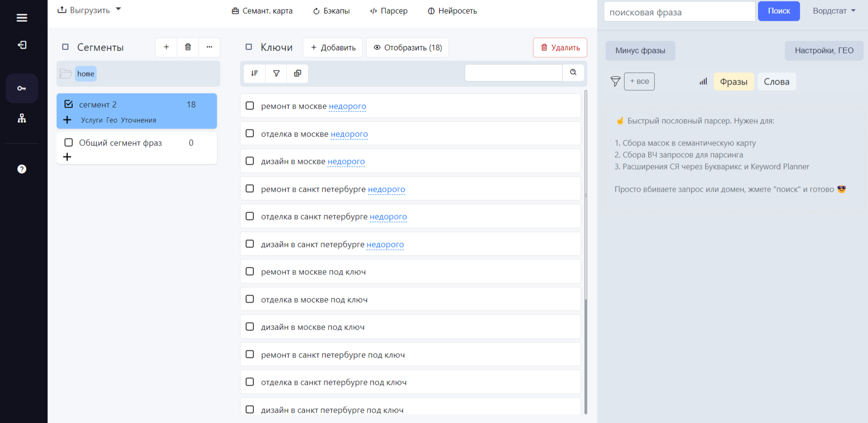Click the Отобразить (18) button
The width and height of the screenshot is (868, 423).
(408, 48)
